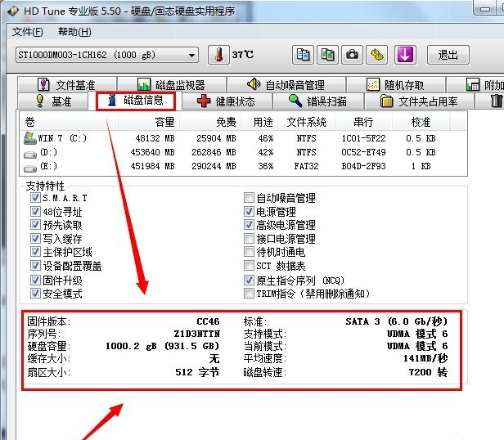The height and width of the screenshot is (440, 504).
Task: Select the (D:) volume name
Action: [x=48, y=152]
